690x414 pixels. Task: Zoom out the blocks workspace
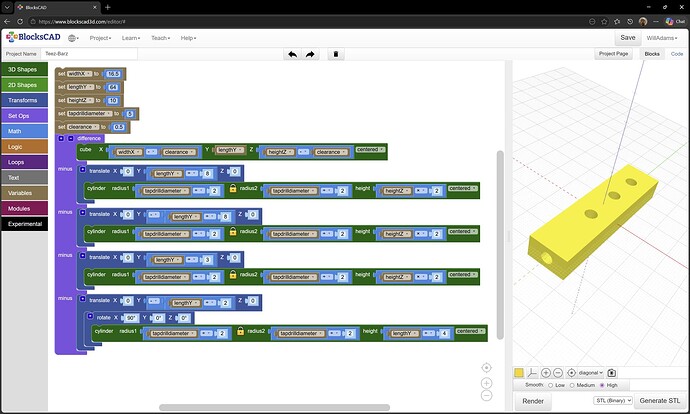[x=486, y=396]
